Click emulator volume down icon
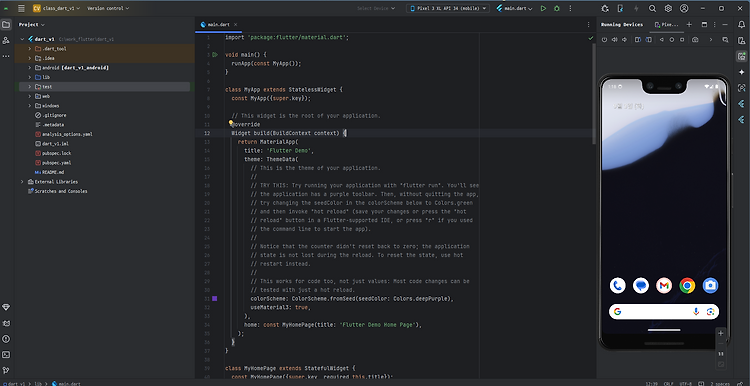The height and width of the screenshot is (386, 750). coord(624,40)
